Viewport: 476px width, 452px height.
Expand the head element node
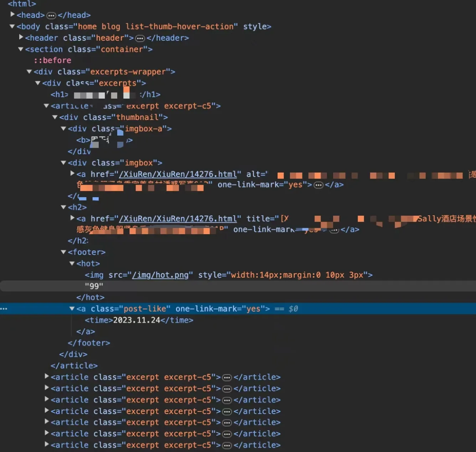(x=12, y=15)
